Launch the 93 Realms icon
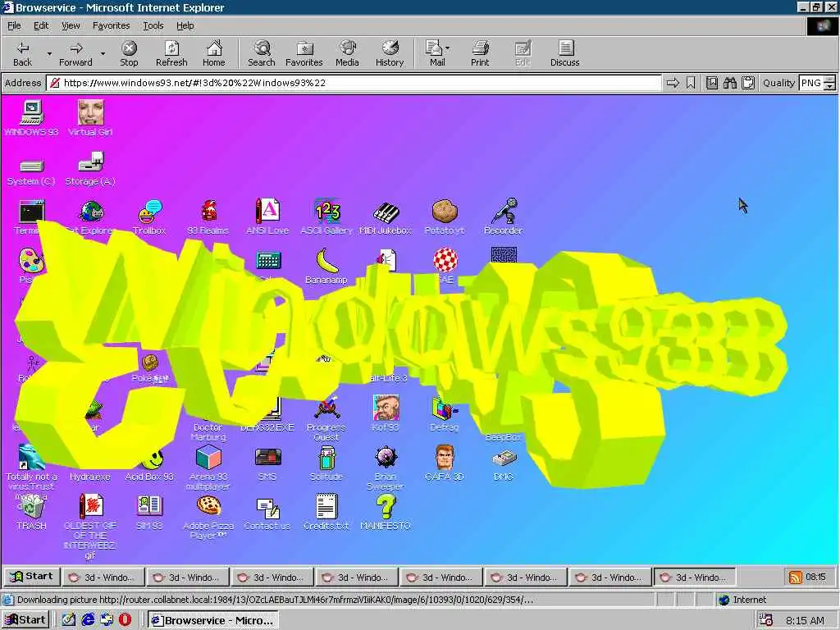The image size is (840, 630). [x=208, y=217]
